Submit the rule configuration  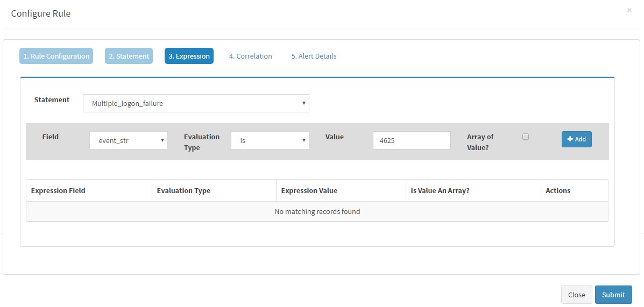click(613, 295)
